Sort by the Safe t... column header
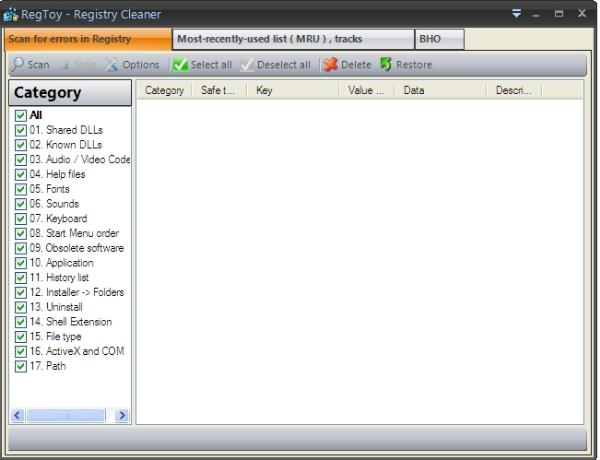This screenshot has height=460, width=600. pyautogui.click(x=218, y=90)
